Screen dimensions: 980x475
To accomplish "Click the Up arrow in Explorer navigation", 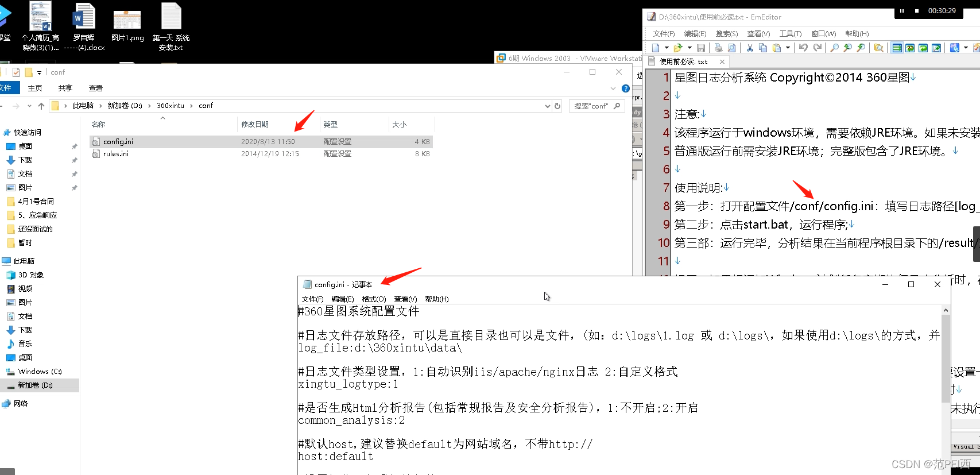I will [x=41, y=106].
